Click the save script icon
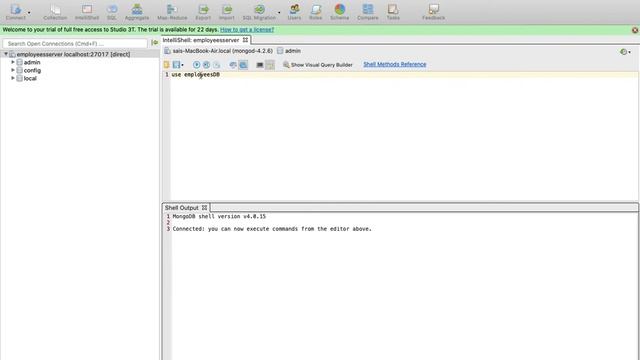This screenshot has height=360, width=640. [176, 64]
